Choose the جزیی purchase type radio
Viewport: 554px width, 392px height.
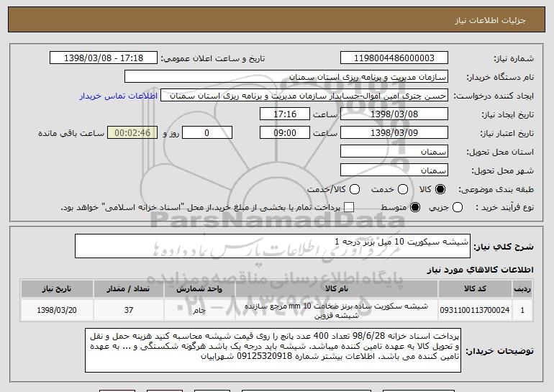[x=457, y=207]
